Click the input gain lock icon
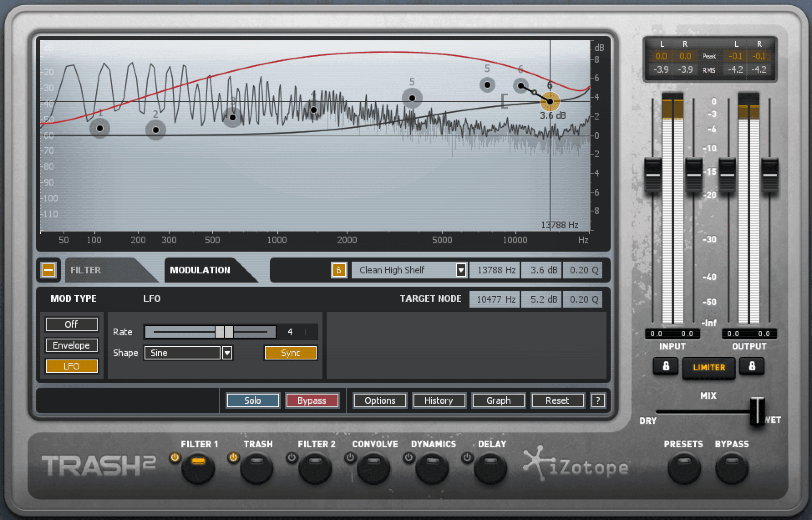 [x=666, y=366]
